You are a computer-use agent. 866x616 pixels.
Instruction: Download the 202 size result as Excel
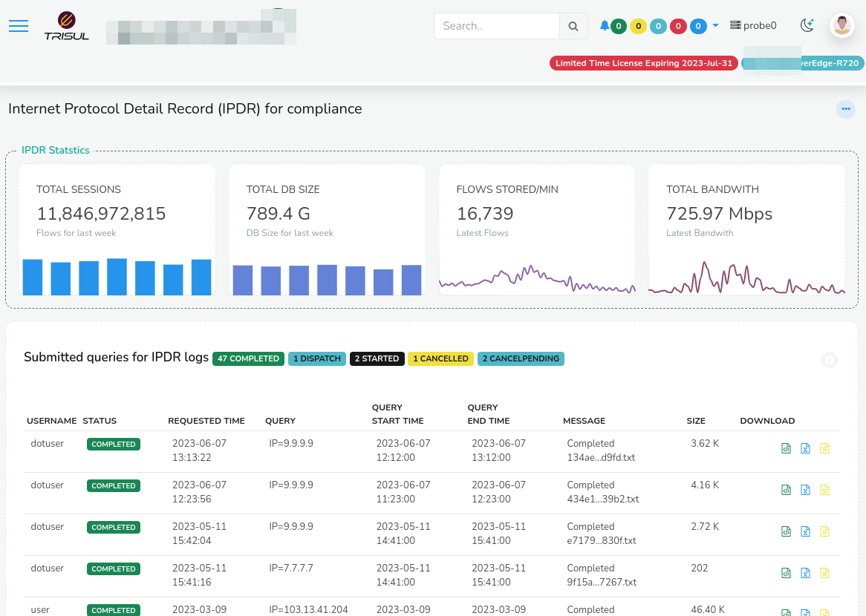[805, 573]
